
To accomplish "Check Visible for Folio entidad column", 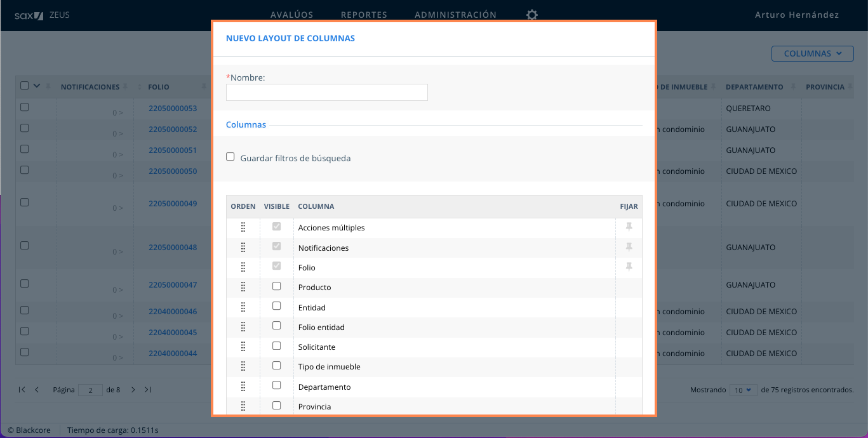I will [276, 326].
